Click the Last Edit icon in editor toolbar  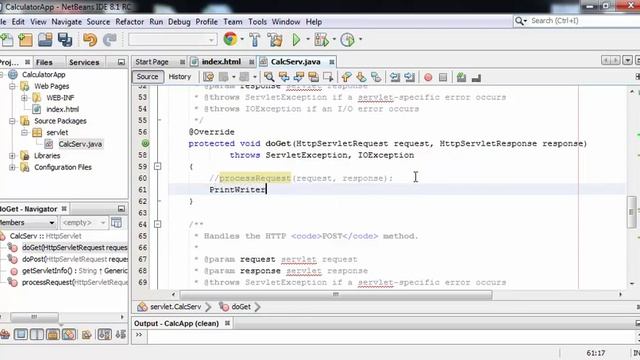pyautogui.click(x=209, y=77)
